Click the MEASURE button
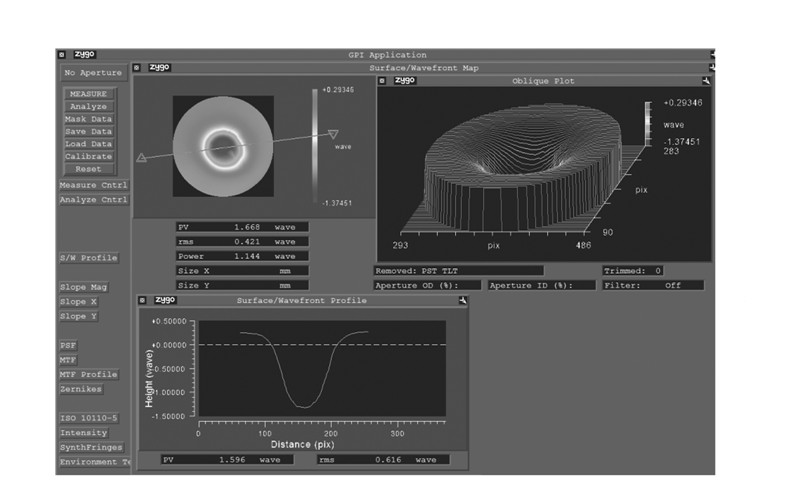The height and width of the screenshot is (480, 800). pyautogui.click(x=89, y=94)
